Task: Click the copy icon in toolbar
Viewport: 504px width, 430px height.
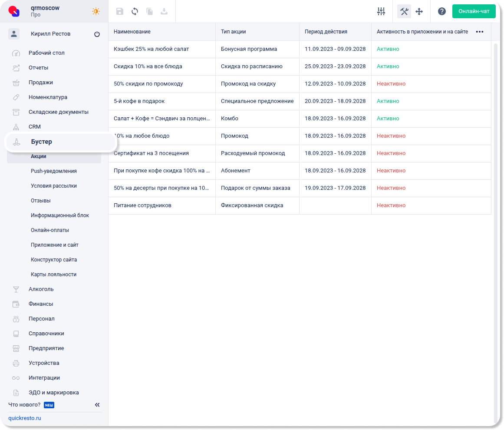Action: point(149,12)
